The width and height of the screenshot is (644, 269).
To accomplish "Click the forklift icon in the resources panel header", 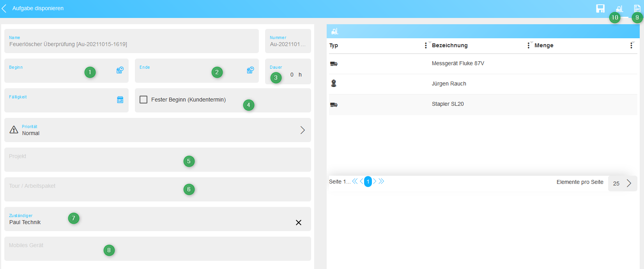I will click(x=334, y=31).
